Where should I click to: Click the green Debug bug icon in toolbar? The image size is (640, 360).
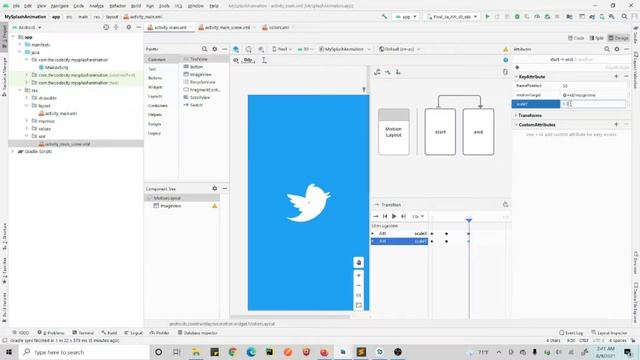(x=517, y=17)
